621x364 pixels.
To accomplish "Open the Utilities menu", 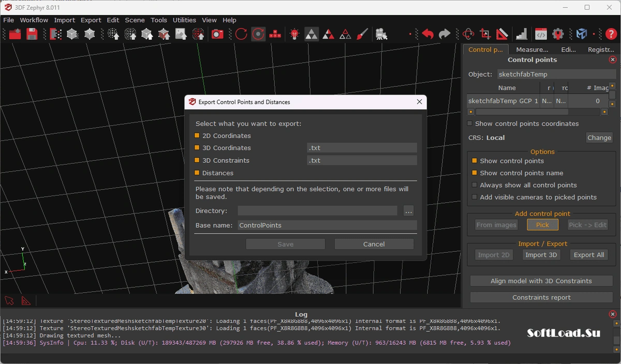I will pyautogui.click(x=185, y=20).
